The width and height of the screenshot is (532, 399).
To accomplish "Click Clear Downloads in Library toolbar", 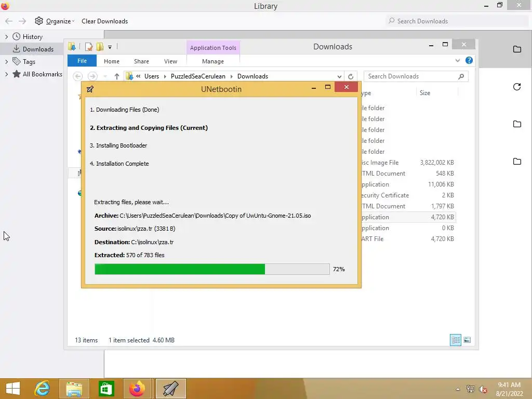I will (104, 21).
